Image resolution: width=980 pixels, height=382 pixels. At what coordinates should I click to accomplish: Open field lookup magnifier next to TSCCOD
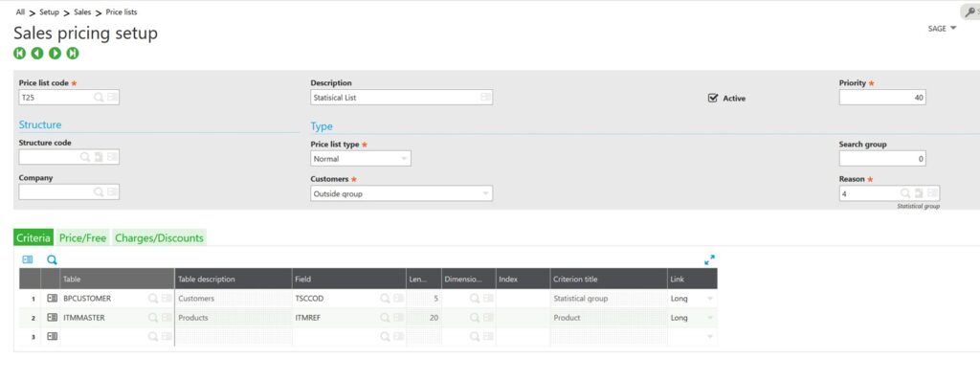pyautogui.click(x=385, y=299)
